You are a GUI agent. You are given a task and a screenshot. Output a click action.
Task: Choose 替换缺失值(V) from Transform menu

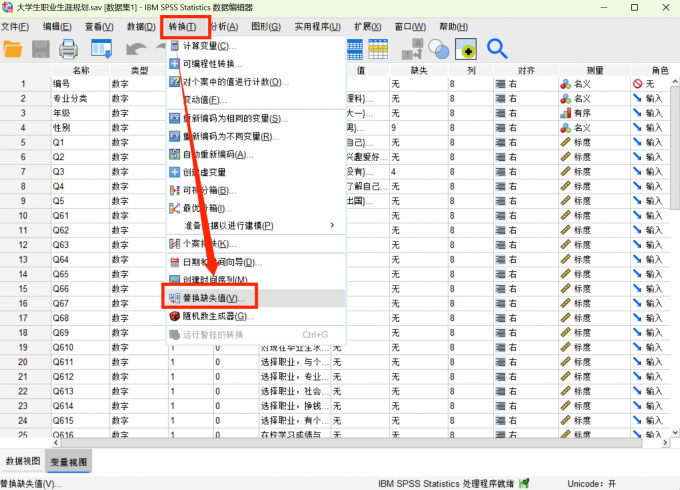pos(256,298)
